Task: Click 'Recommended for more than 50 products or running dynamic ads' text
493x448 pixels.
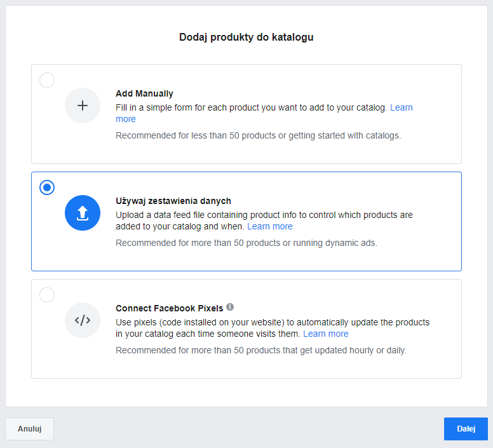Action: (246, 243)
